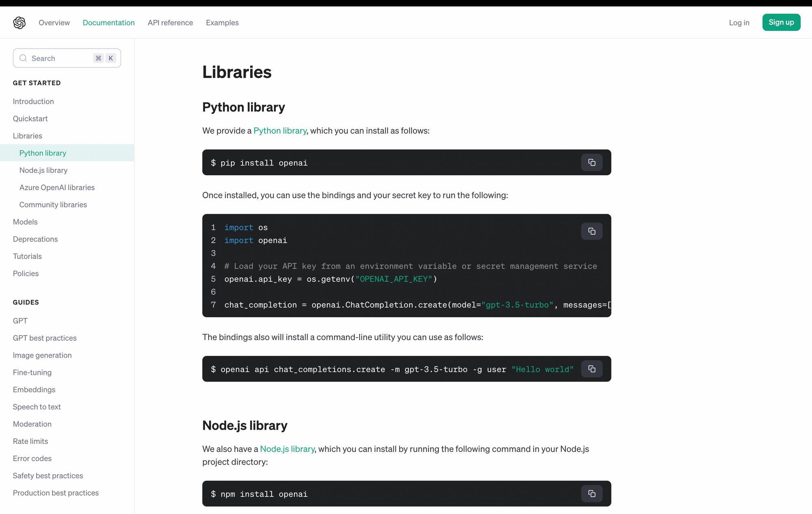Click the Node.js library hyperlink in body text
Screen dimensions: 812x514
pos(287,448)
